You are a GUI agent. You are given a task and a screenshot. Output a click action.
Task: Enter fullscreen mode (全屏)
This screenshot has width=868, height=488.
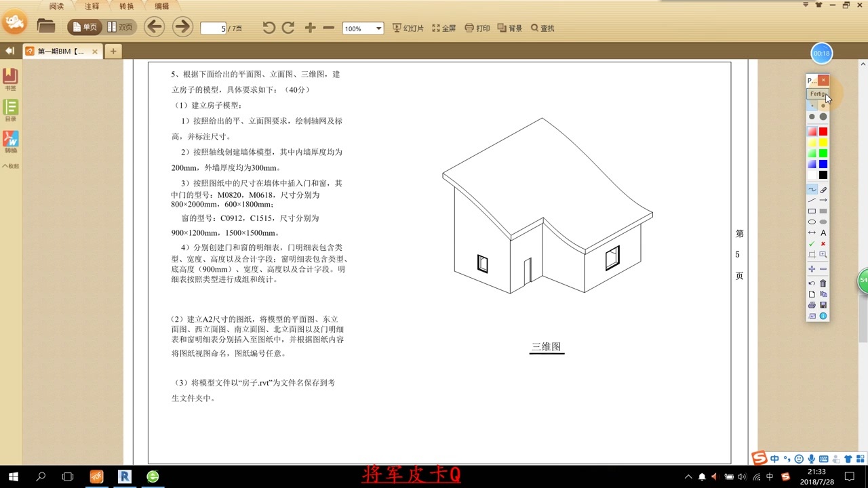pos(443,28)
